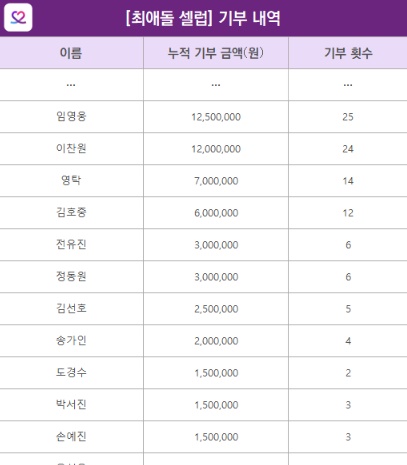Select the name cell 손예진
This screenshot has width=407, height=465.
tap(71, 436)
